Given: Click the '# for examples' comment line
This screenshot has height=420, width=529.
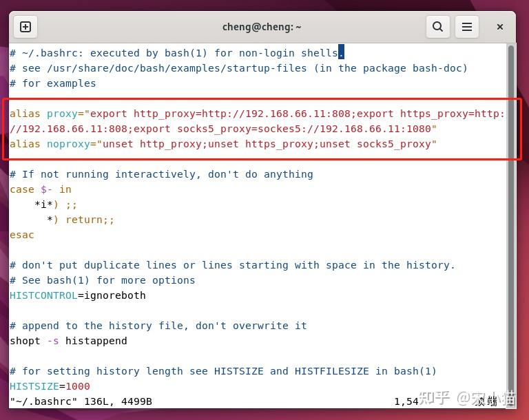Looking at the screenshot, I should point(52,84).
